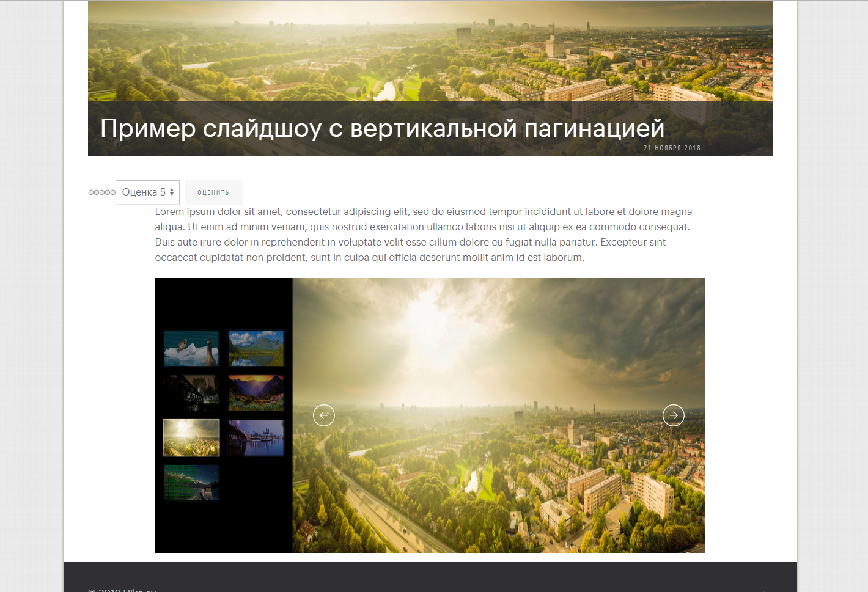Advance to the next slide with right arrow

pos(673,415)
